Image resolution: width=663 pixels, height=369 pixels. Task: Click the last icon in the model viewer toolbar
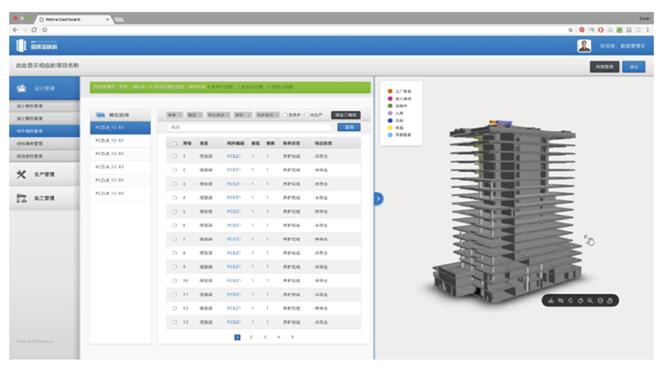[x=610, y=301]
